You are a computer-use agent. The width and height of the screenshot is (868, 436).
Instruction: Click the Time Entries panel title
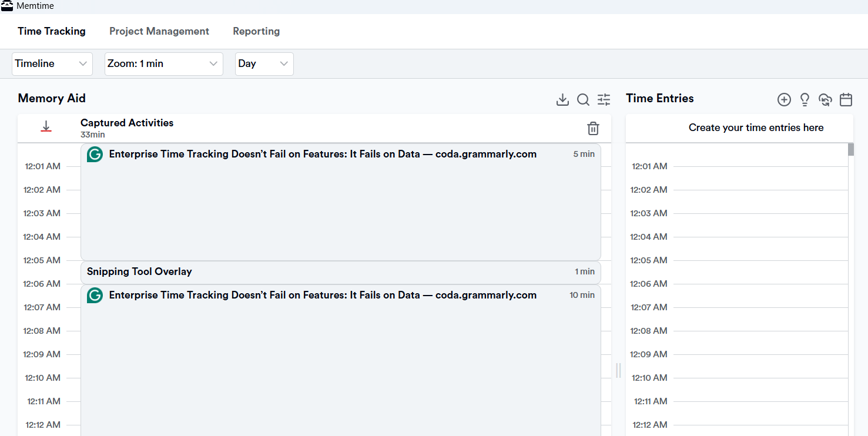pos(660,98)
